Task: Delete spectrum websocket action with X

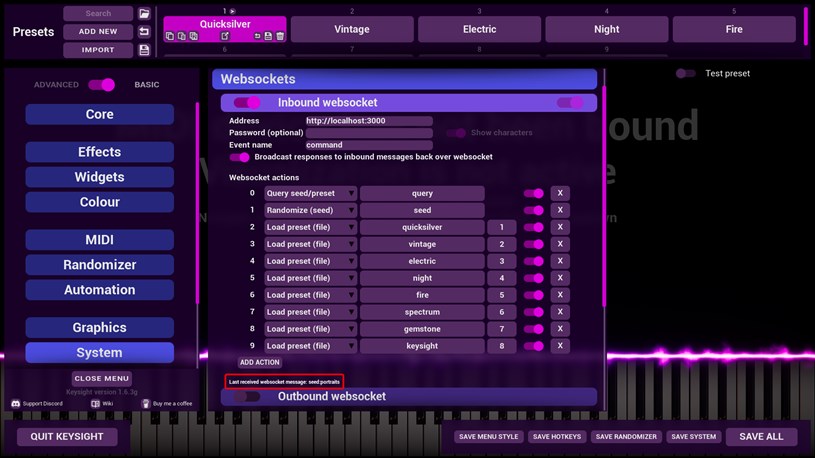Action: (x=560, y=312)
